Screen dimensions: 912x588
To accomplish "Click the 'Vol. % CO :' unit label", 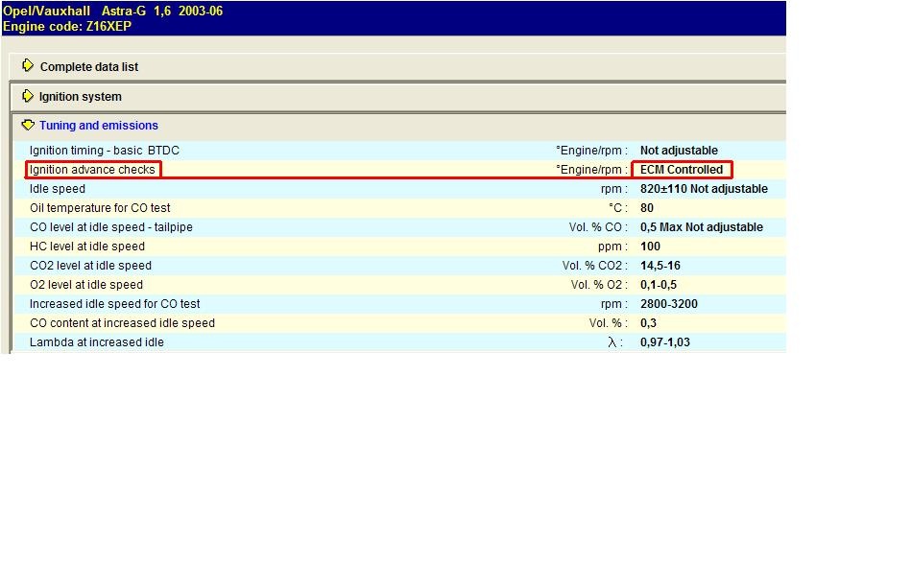I will point(598,227).
